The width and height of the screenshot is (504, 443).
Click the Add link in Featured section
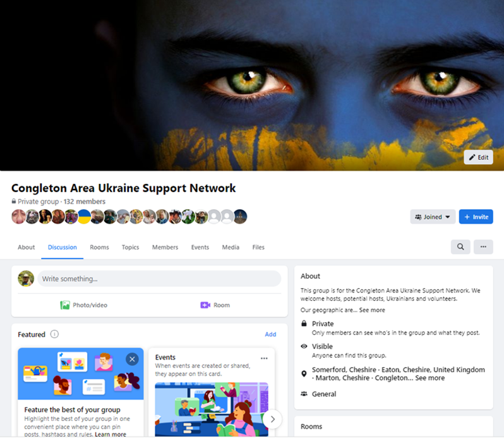pyautogui.click(x=270, y=334)
